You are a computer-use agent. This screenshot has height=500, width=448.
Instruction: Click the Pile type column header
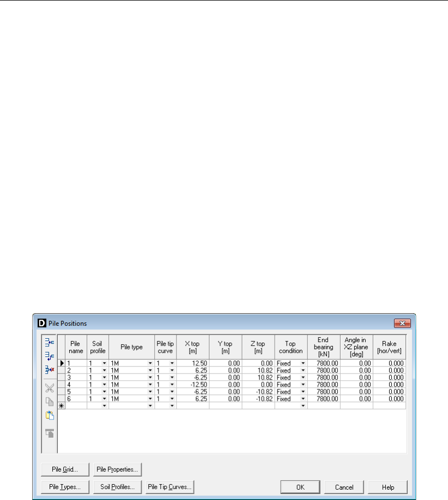[x=131, y=347]
